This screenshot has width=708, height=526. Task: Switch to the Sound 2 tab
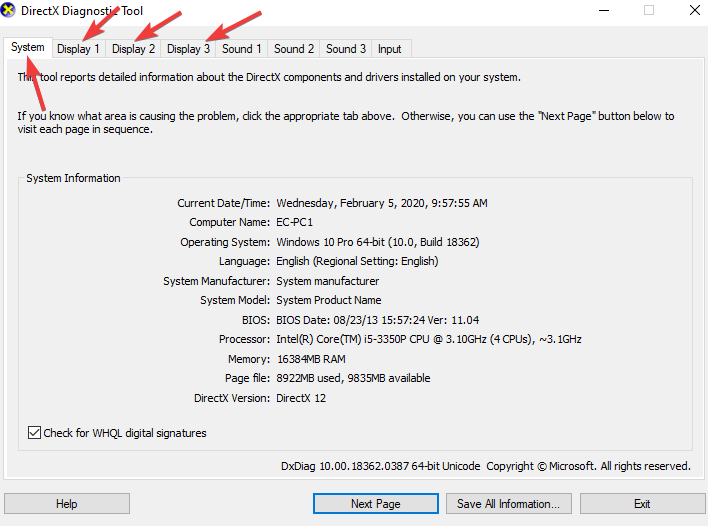[294, 49]
